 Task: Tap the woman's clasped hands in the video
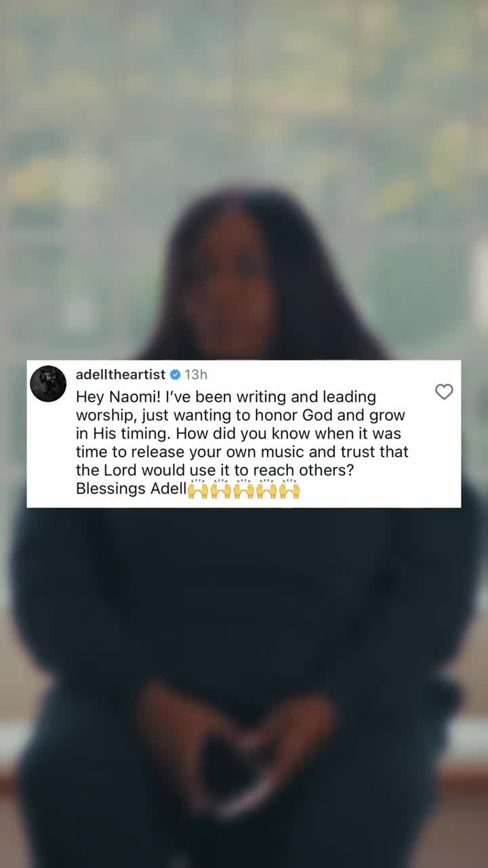(x=234, y=753)
